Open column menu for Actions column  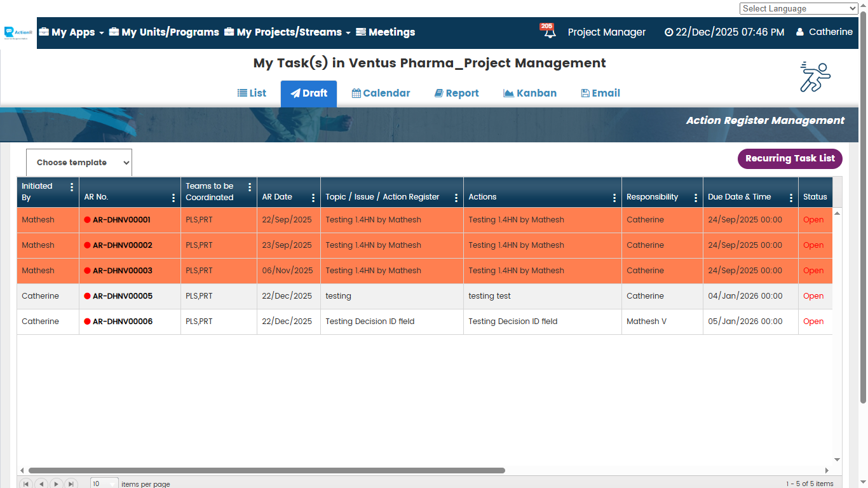pyautogui.click(x=614, y=198)
